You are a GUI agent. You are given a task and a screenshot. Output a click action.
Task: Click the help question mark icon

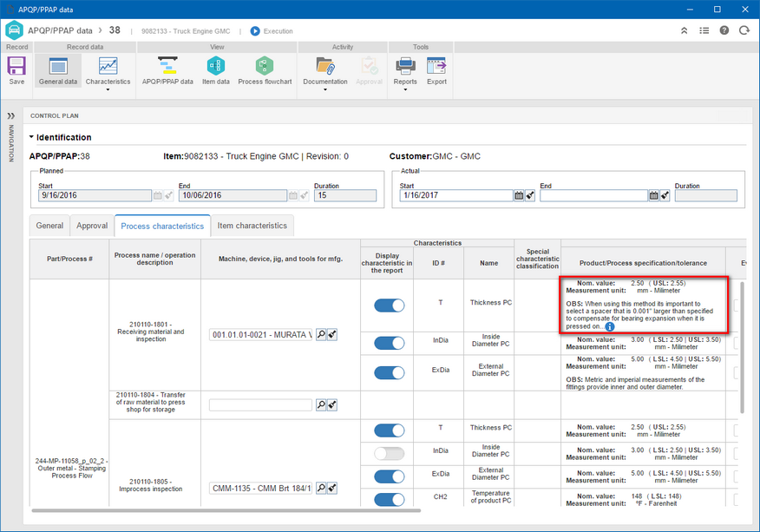pos(724,30)
